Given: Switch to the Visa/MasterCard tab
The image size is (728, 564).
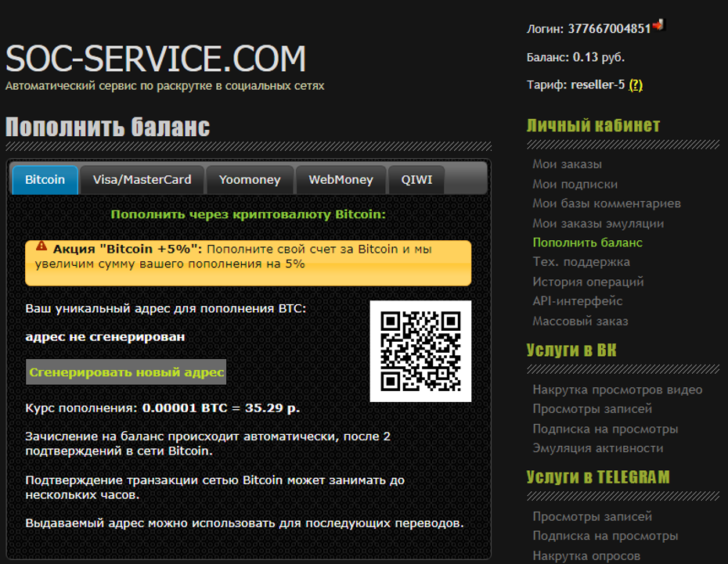Looking at the screenshot, I should (142, 179).
